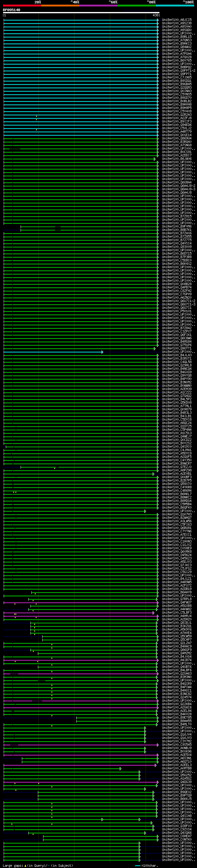197x868 pixels.
Task: Select UniRef100_Q6A4J8-3 label
Action: tap(179, 189)
